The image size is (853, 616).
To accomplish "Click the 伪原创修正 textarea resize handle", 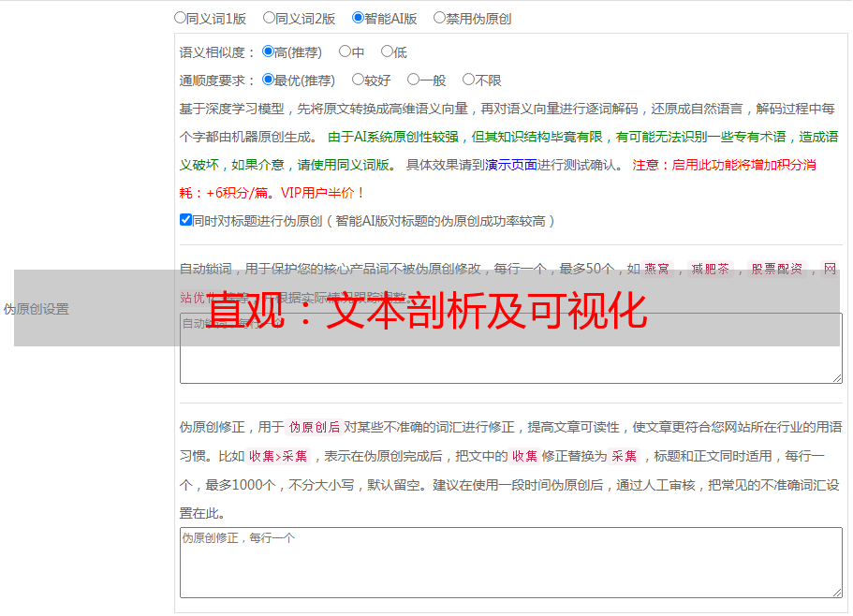I will click(836, 593).
